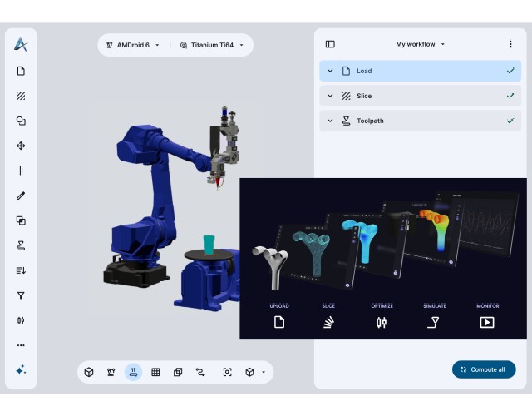Click the toolpath route icon in bottom toolbar
532x416 pixels.
pyautogui.click(x=200, y=372)
